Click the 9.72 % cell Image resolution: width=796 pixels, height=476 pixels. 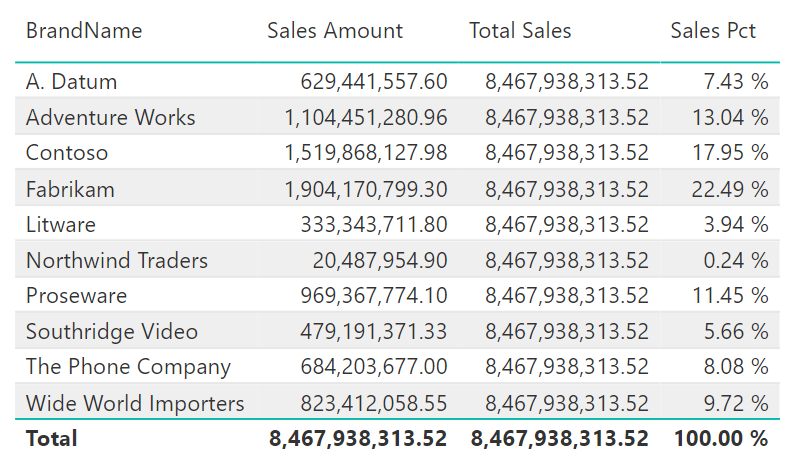tap(736, 404)
